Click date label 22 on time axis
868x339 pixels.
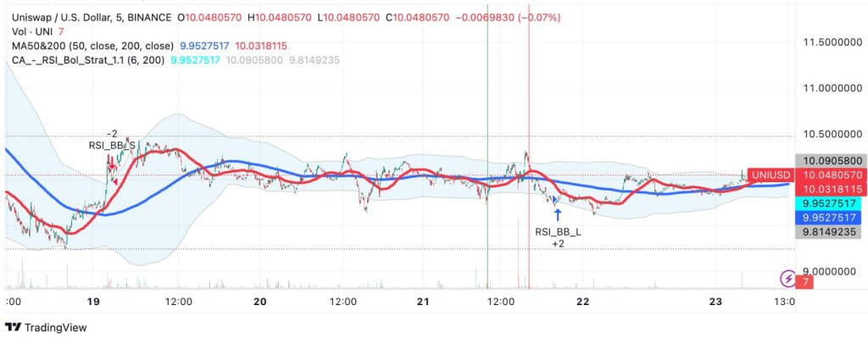(582, 302)
